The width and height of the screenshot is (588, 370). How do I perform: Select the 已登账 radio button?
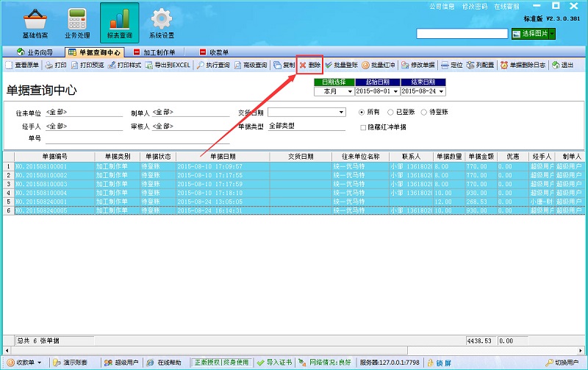390,113
